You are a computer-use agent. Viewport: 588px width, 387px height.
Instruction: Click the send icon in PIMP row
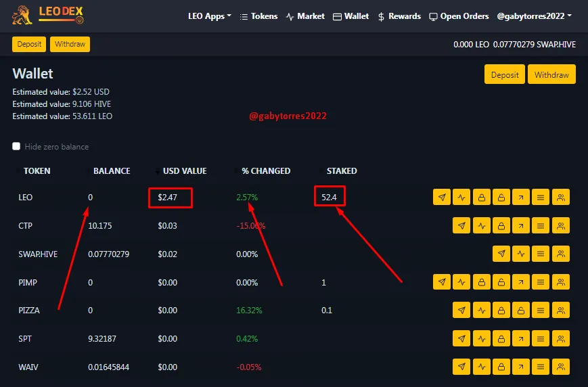pos(442,282)
